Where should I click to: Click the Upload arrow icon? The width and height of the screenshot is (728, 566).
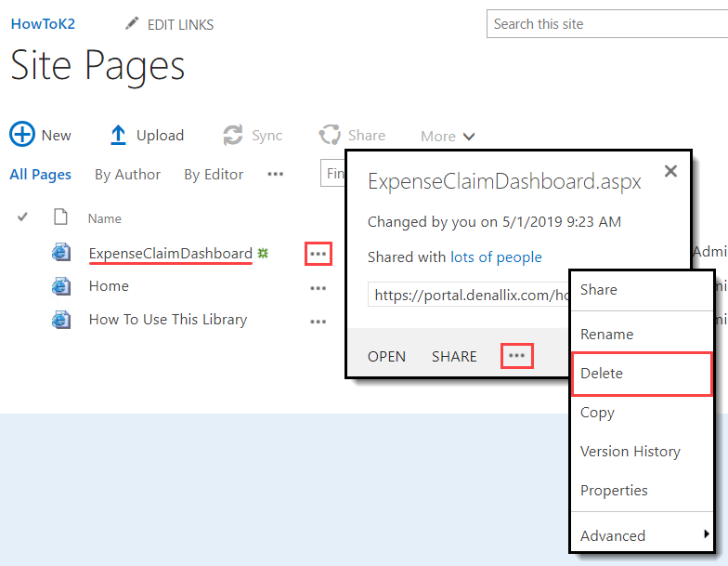pos(118,135)
